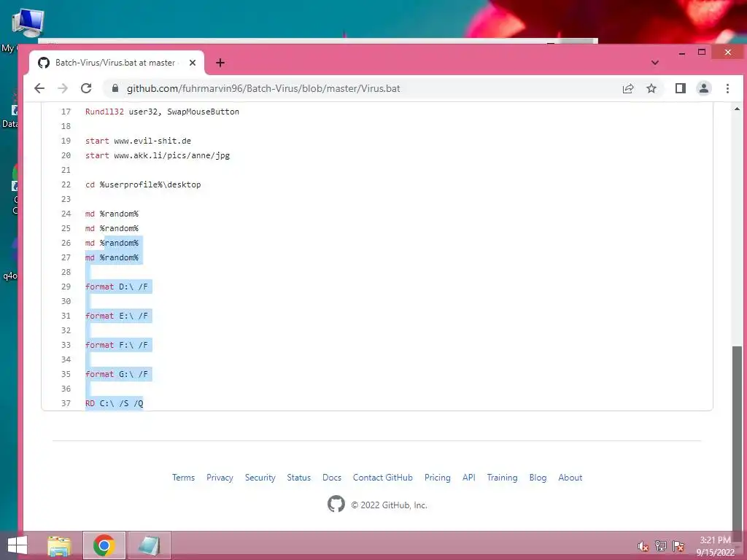747x560 pixels.
Task: Close the Batch-Virus tab
Action: point(193,63)
